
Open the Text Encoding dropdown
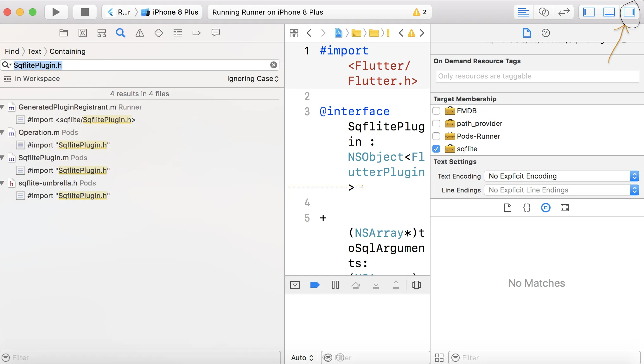coord(561,176)
